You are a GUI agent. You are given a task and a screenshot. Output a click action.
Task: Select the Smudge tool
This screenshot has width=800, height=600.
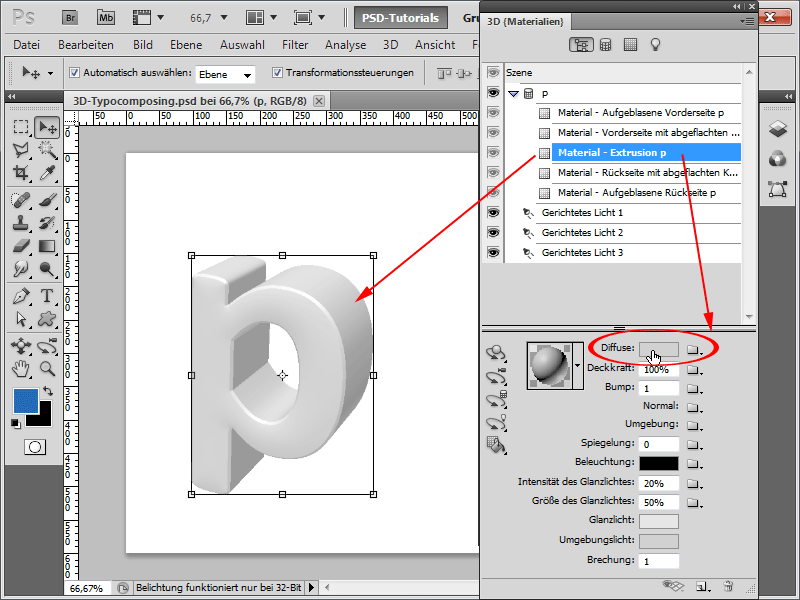pyautogui.click(x=20, y=268)
